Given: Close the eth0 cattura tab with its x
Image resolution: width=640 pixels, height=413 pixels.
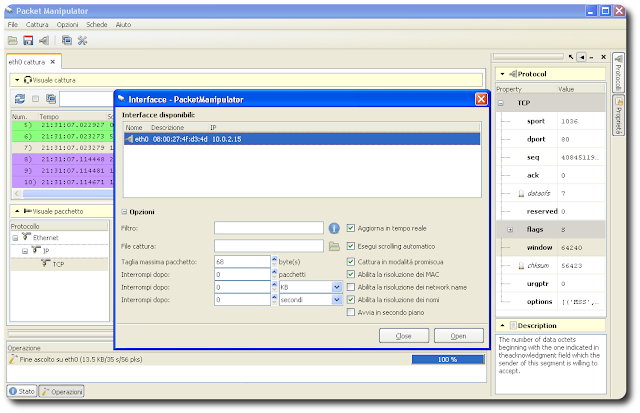Looking at the screenshot, I should [x=53, y=62].
